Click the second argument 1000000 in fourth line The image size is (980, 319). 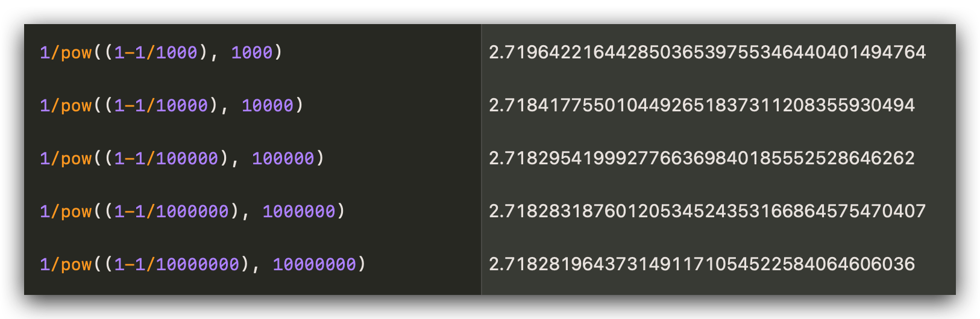pyautogui.click(x=299, y=211)
